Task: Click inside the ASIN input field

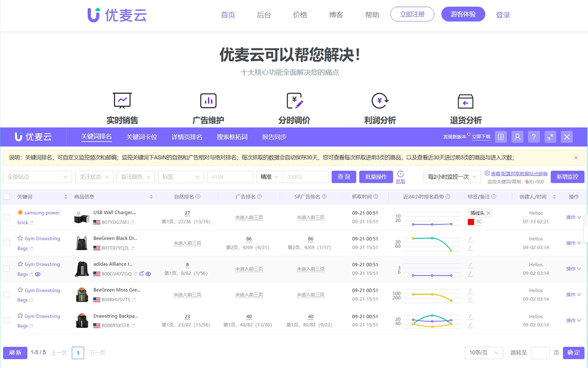Action: tap(230, 177)
